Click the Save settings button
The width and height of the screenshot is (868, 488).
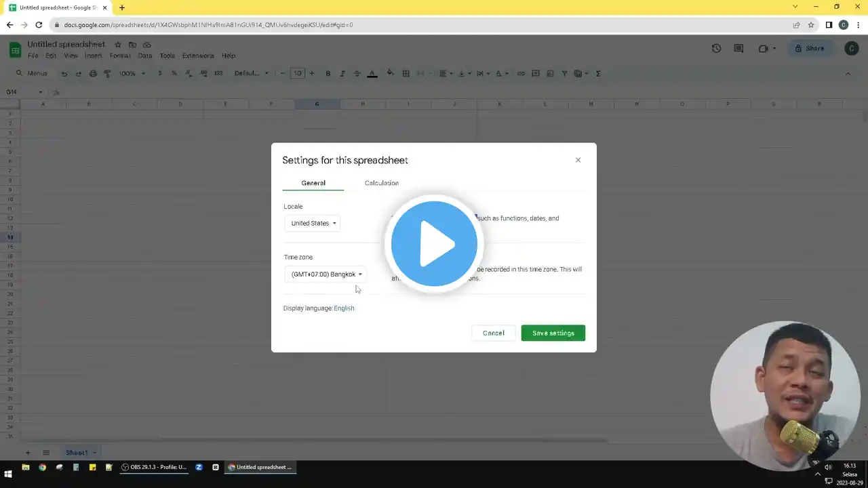(x=553, y=333)
